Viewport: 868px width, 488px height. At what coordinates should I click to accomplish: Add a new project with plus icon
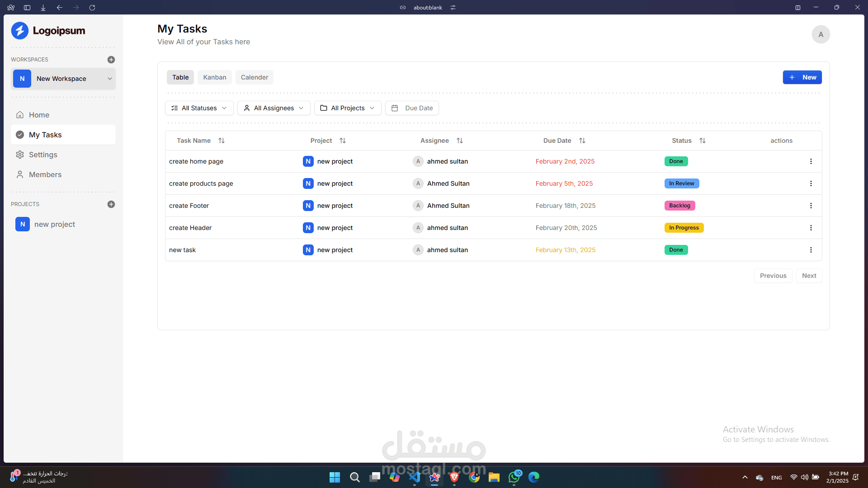tap(111, 204)
